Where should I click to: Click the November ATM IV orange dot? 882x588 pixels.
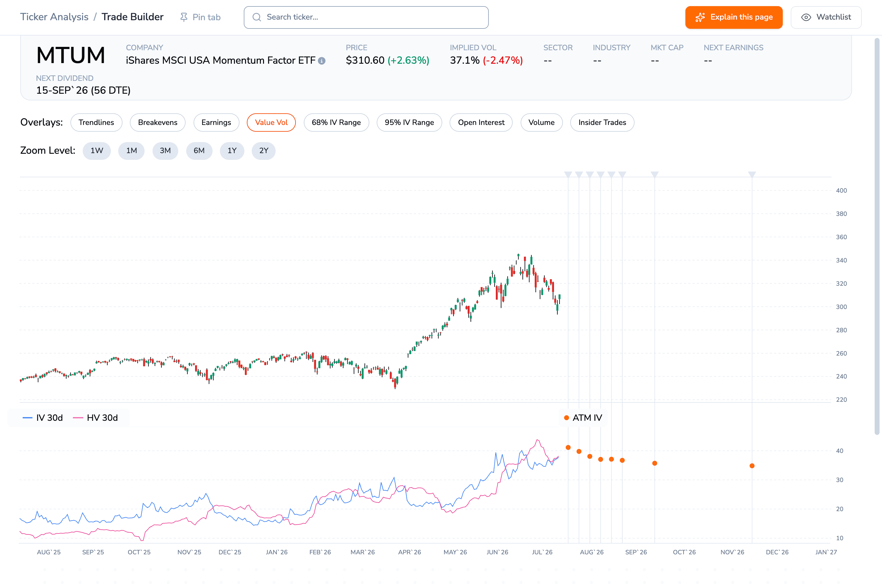click(x=752, y=466)
